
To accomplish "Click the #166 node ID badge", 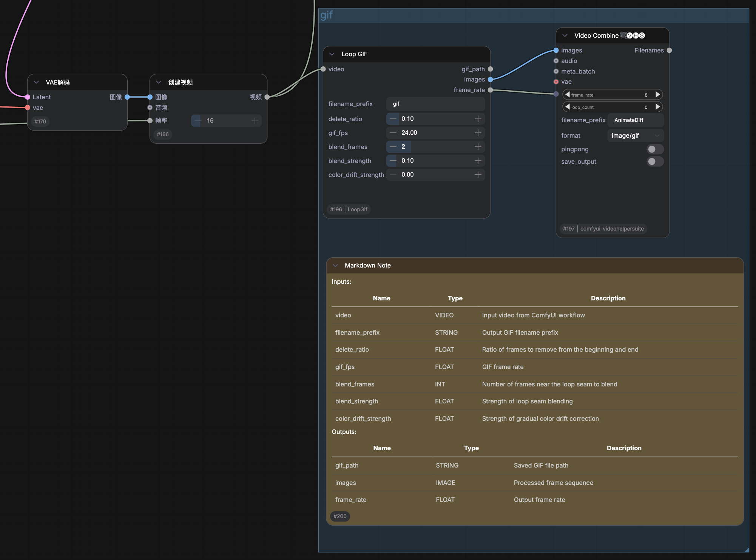I will [x=163, y=134].
